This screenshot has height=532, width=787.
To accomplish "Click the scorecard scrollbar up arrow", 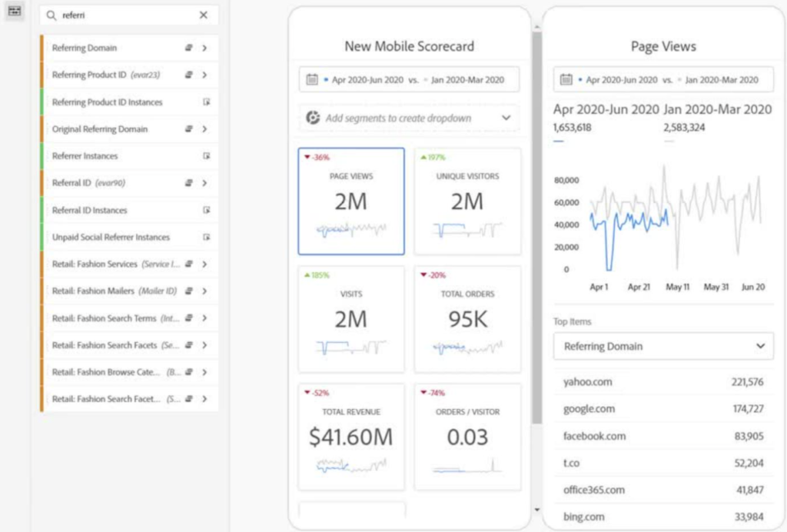I will click(x=537, y=27).
